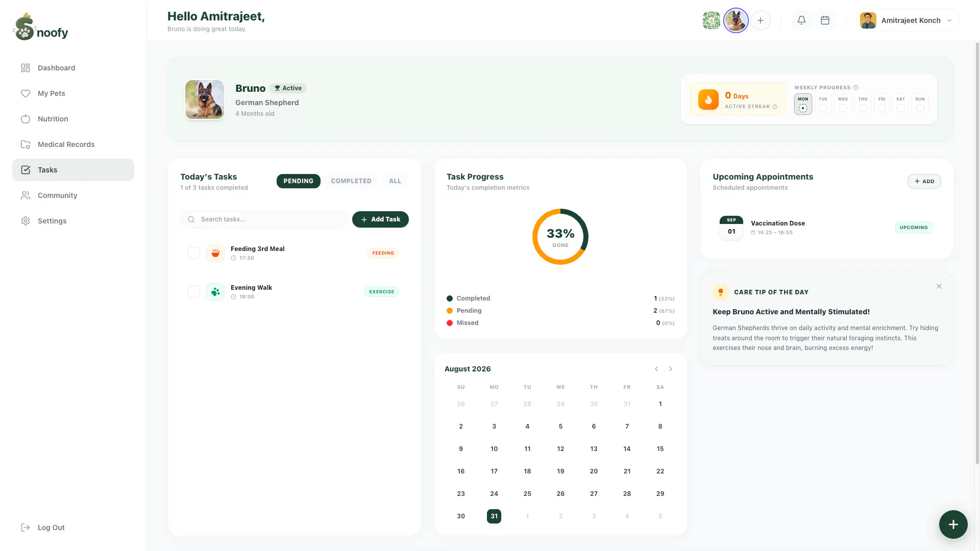This screenshot has height=551, width=980.
Task: Focus the Search tasks field
Action: [x=264, y=219]
